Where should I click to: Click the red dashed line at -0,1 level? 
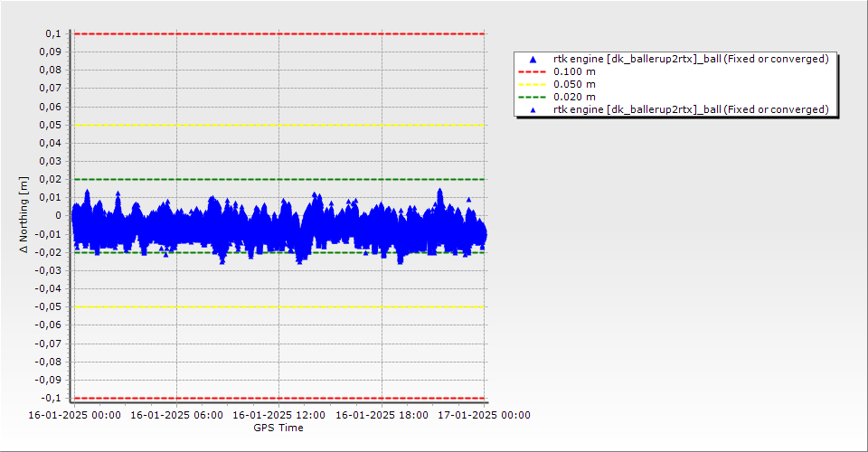279,399
